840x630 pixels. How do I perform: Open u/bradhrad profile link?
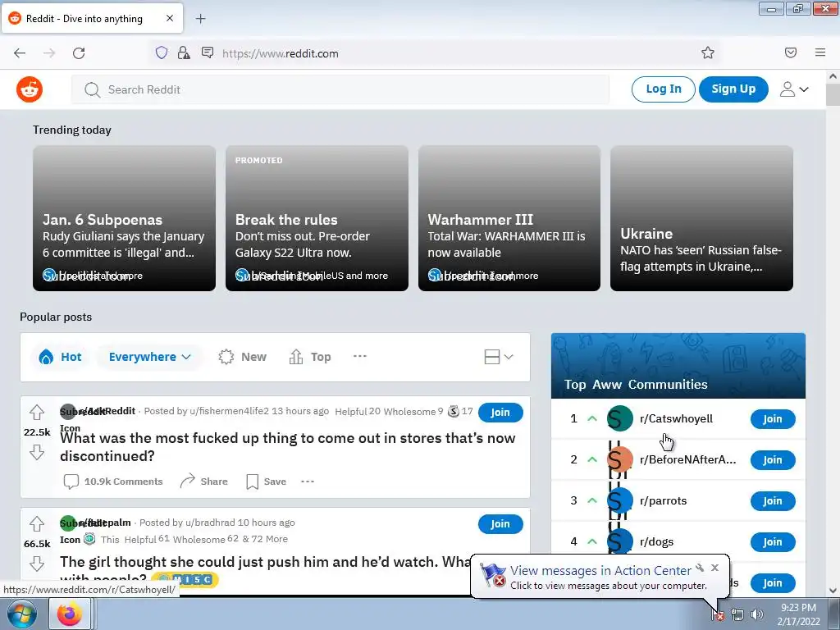click(210, 523)
